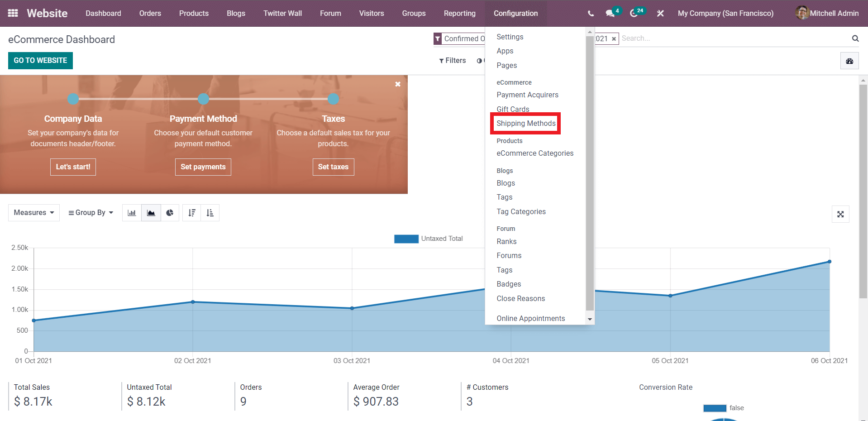Expand the graph to fullscreen

840,214
